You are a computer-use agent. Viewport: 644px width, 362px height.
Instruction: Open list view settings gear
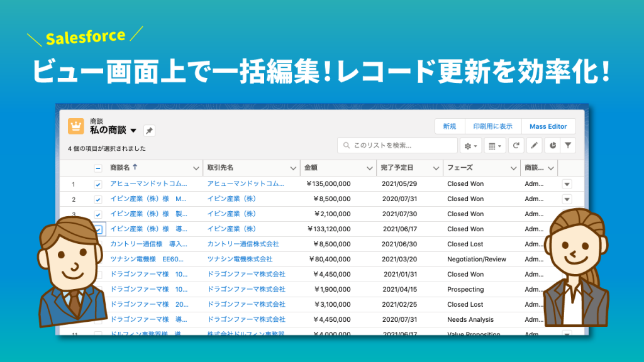[x=470, y=146]
